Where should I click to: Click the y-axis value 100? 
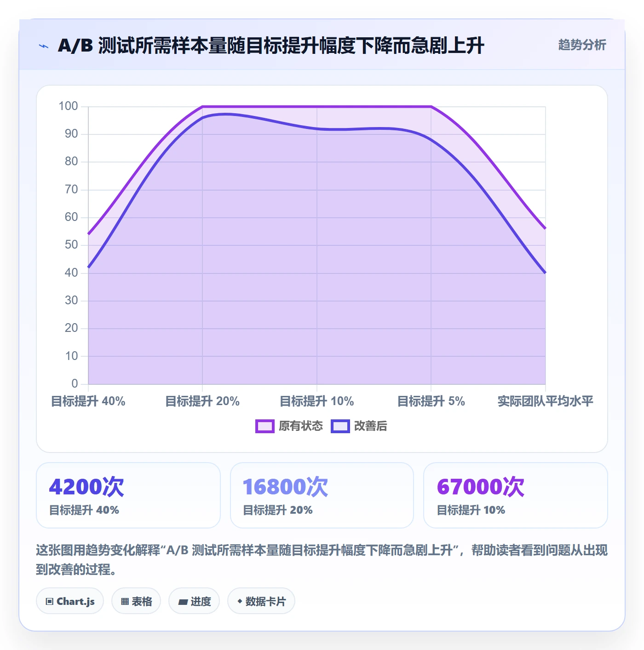pos(68,106)
